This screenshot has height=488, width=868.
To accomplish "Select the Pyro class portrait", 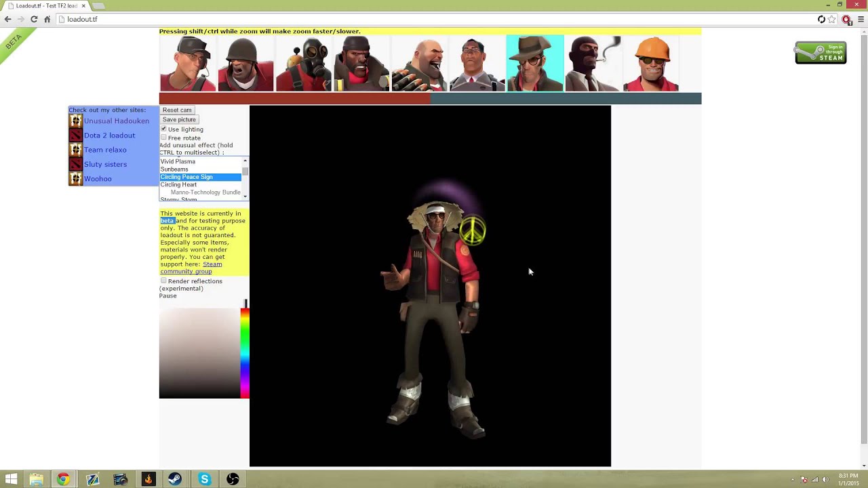I will pos(303,64).
